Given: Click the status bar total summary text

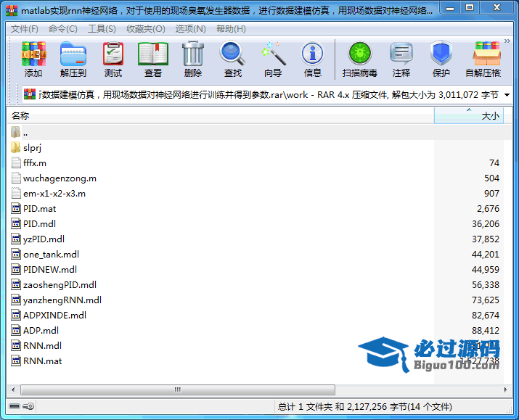Looking at the screenshot, I should tap(365, 406).
